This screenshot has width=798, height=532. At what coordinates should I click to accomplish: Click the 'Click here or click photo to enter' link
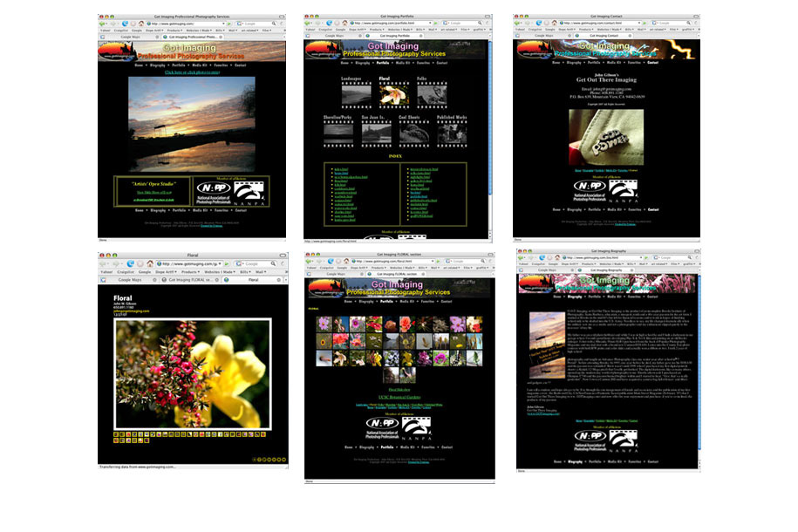pos(192,72)
